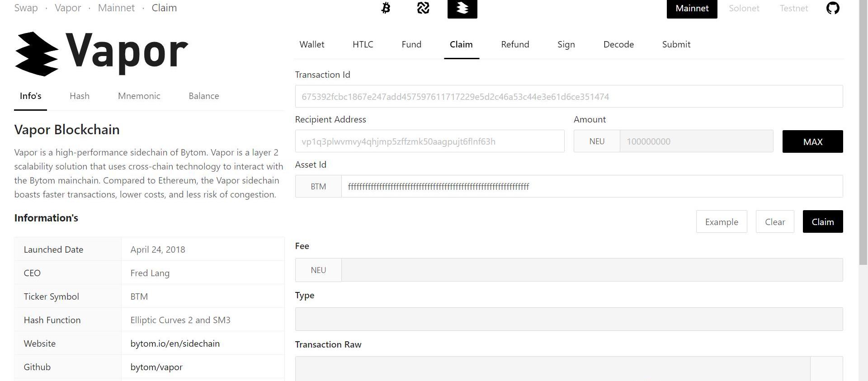Select the Mainnet network button
Image resolution: width=868 pixels, height=381 pixels.
click(x=692, y=9)
